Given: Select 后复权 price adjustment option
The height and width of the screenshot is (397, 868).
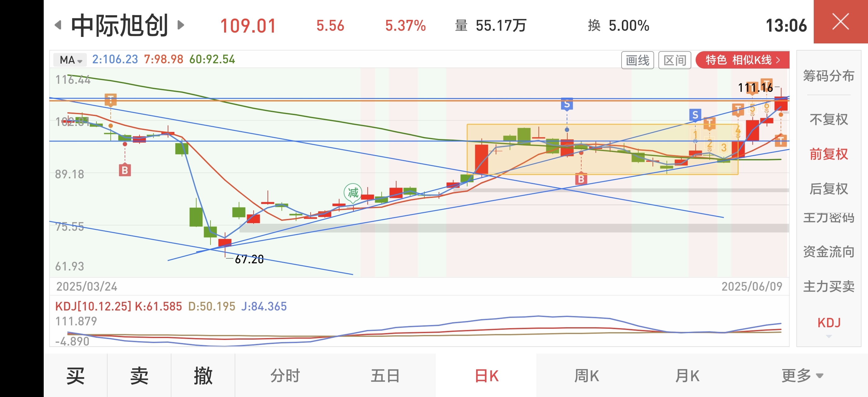Looking at the screenshot, I should coord(829,189).
